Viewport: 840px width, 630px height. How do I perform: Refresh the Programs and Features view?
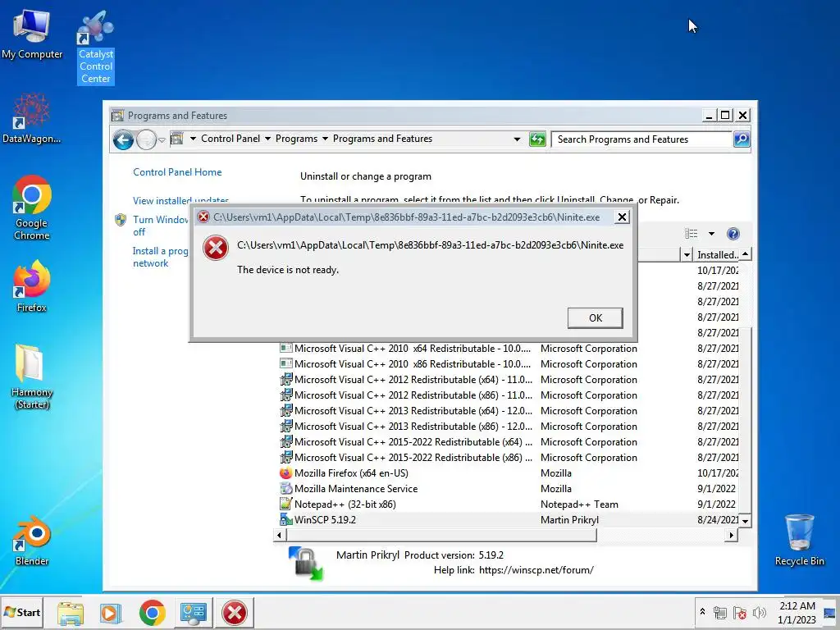pyautogui.click(x=537, y=139)
